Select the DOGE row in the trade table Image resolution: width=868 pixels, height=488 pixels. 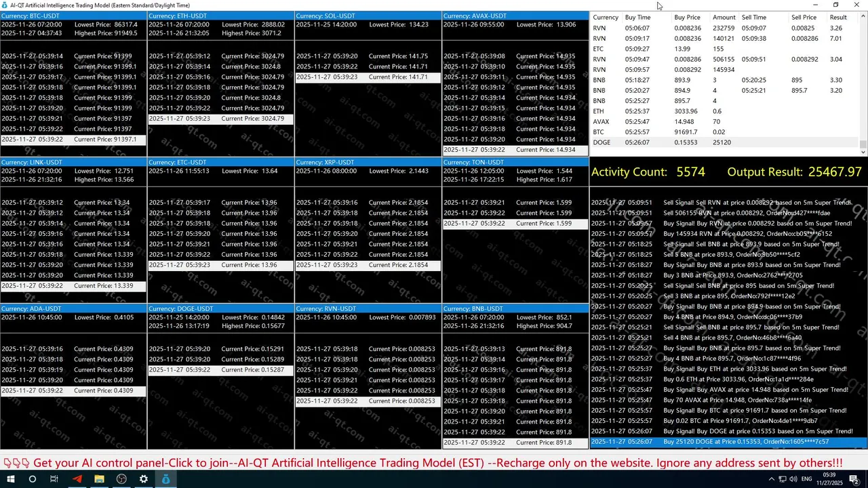724,142
